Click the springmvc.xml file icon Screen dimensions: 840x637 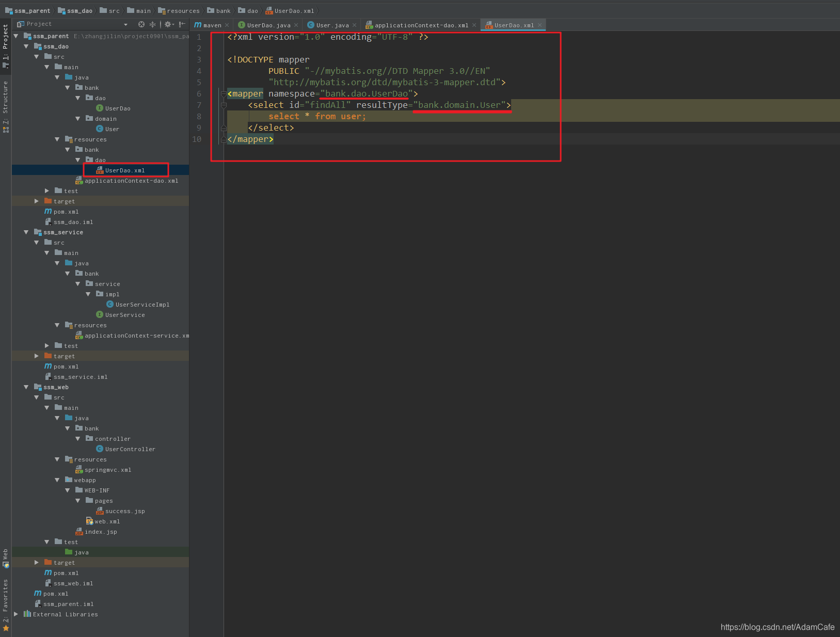(x=79, y=470)
